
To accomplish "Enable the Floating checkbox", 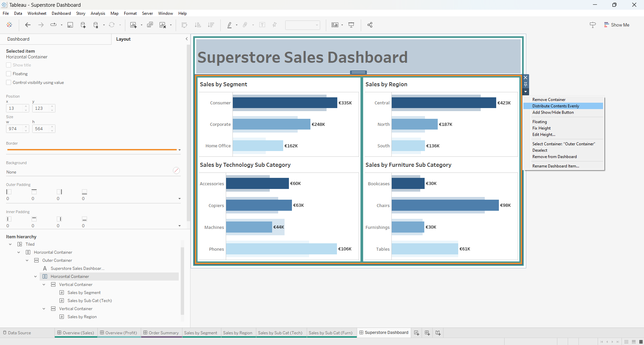I will point(9,74).
